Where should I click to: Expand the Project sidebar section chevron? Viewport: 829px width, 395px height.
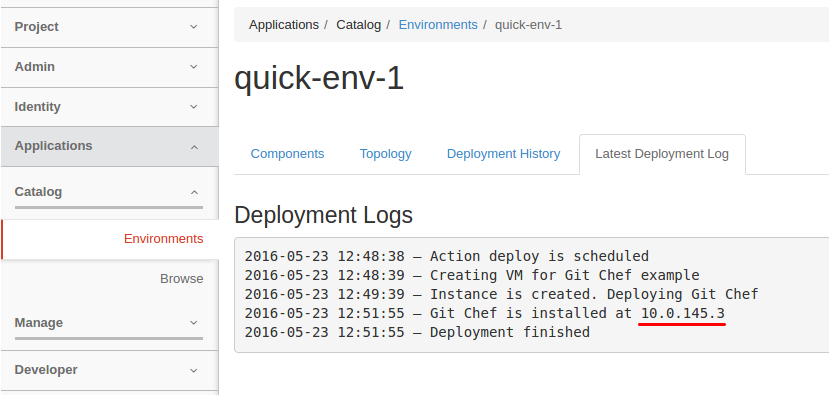point(194,27)
